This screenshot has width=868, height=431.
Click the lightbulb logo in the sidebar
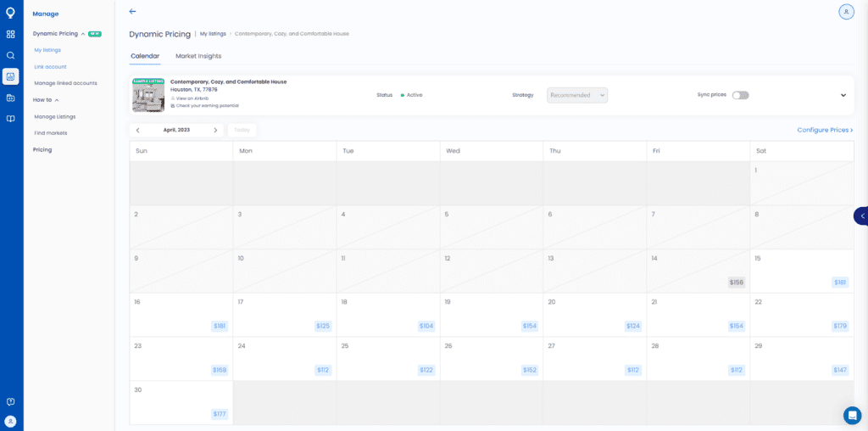tap(10, 13)
